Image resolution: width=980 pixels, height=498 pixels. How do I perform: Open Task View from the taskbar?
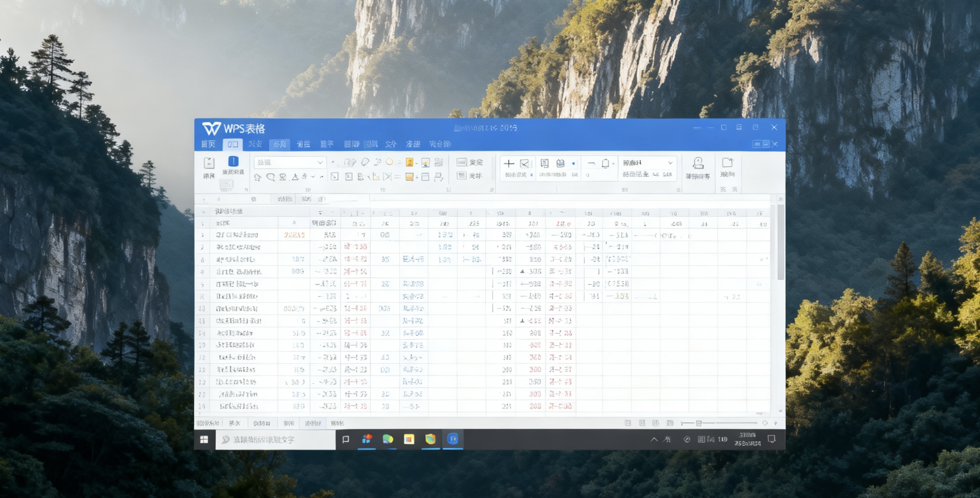coord(345,439)
